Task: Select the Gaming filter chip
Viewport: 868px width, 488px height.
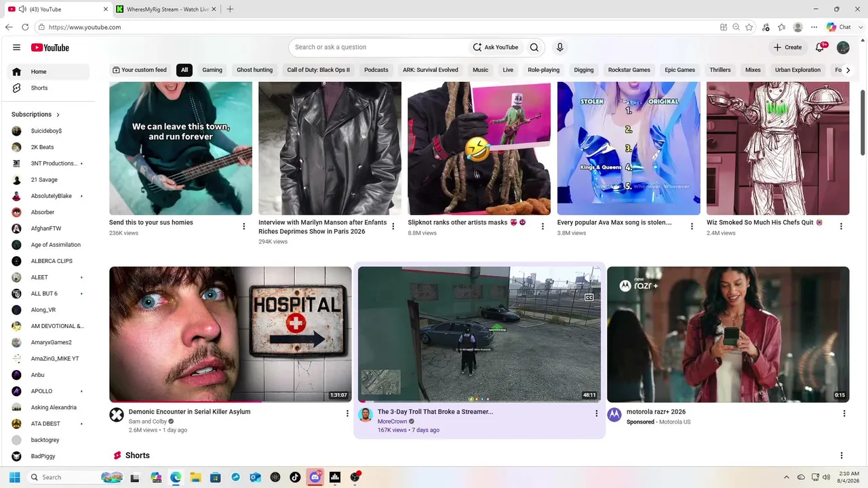Action: tap(212, 70)
